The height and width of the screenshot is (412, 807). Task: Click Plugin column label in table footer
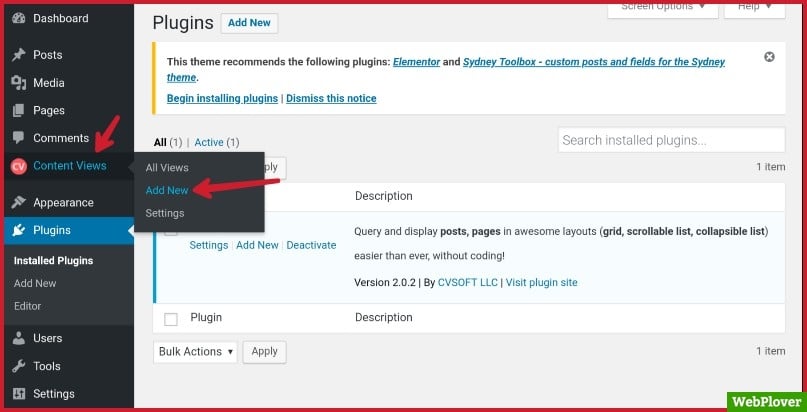[206, 317]
